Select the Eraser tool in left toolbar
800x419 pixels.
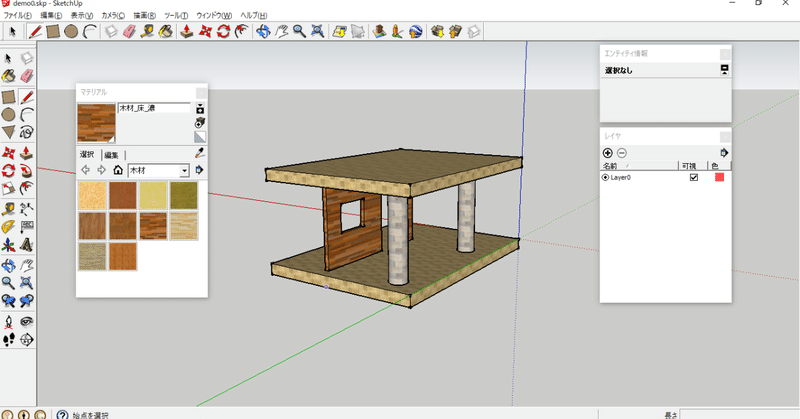[27, 75]
